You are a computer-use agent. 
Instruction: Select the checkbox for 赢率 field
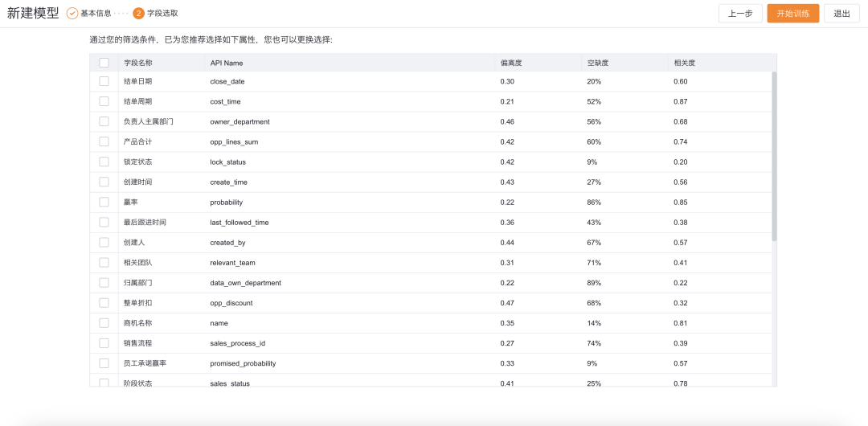coord(104,202)
